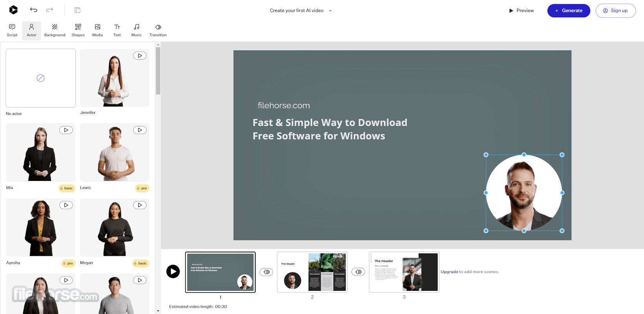Select scene 2 thumbnail
This screenshot has height=314, width=644.
pyautogui.click(x=312, y=272)
